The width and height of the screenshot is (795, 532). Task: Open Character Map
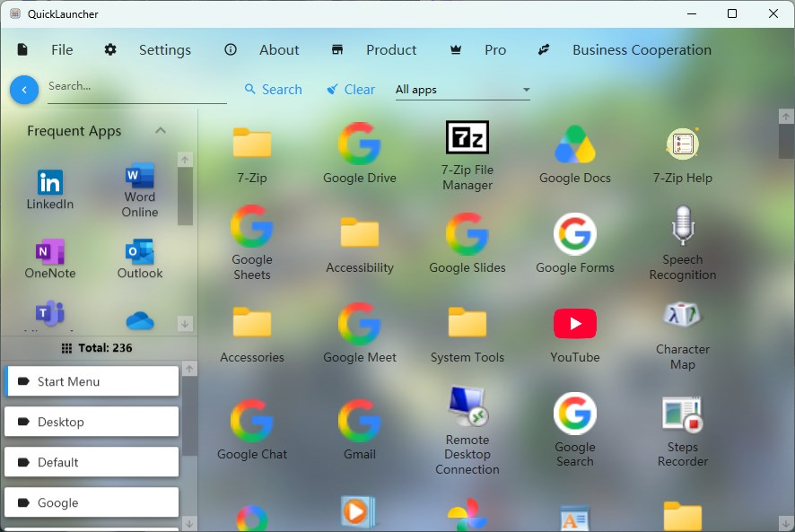click(683, 336)
